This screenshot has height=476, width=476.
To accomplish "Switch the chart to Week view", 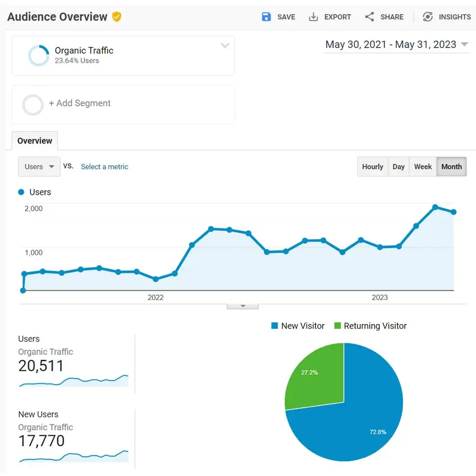I will click(423, 166).
